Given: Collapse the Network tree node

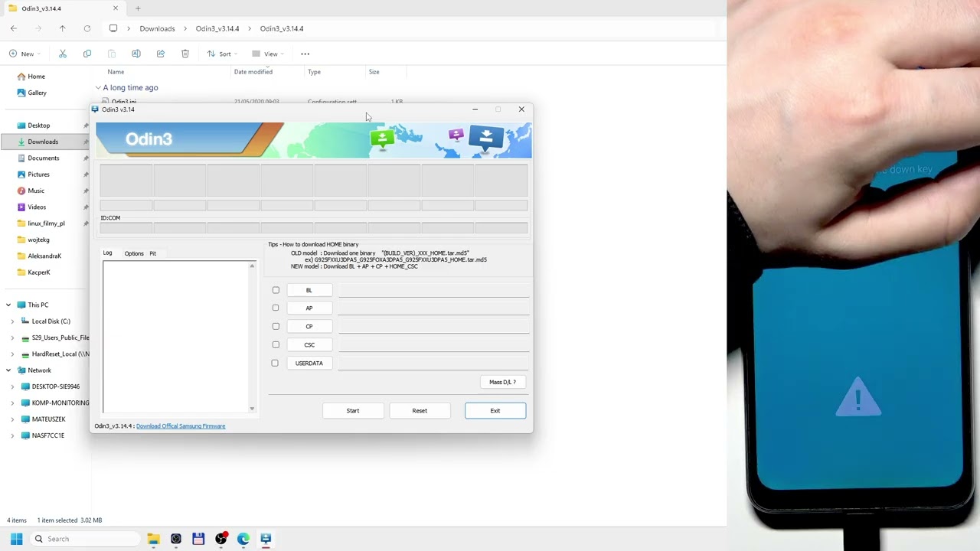Looking at the screenshot, I should point(8,370).
